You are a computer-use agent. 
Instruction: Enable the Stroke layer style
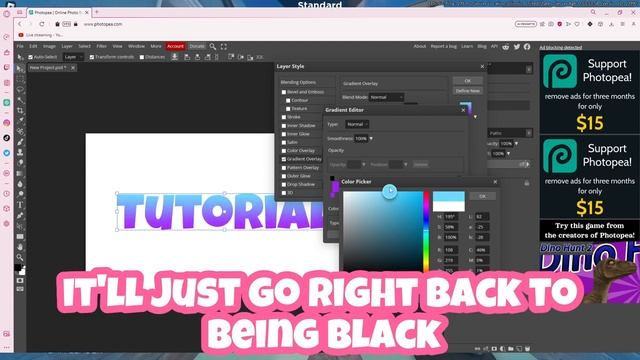tap(284, 117)
